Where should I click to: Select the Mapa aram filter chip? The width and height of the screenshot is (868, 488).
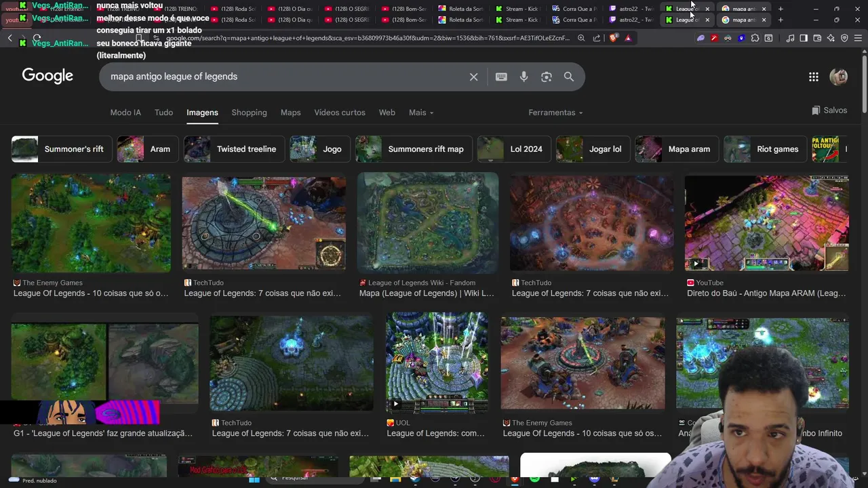point(676,149)
